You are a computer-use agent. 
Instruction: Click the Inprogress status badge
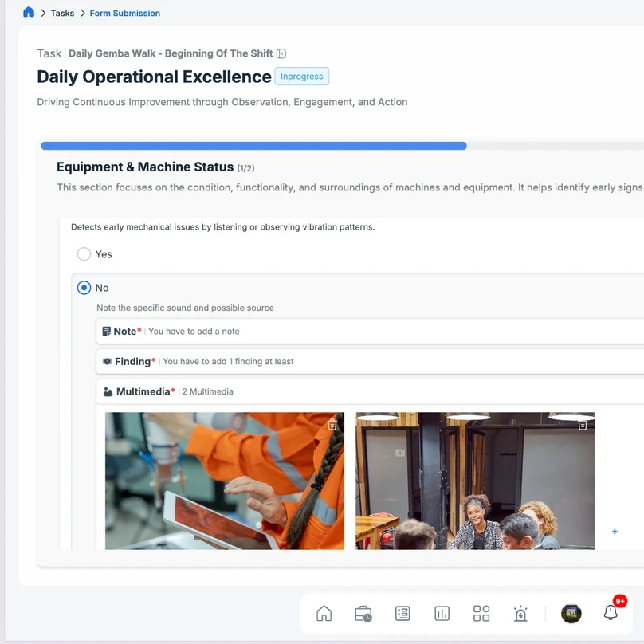pos(302,77)
